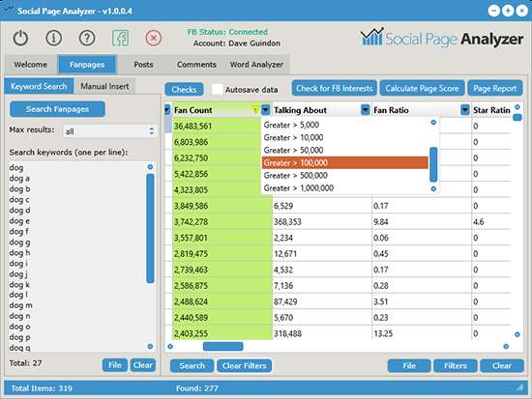This screenshot has width=532, height=399.
Task: Select the fan count cell 3,742,278
Action: [222, 221]
